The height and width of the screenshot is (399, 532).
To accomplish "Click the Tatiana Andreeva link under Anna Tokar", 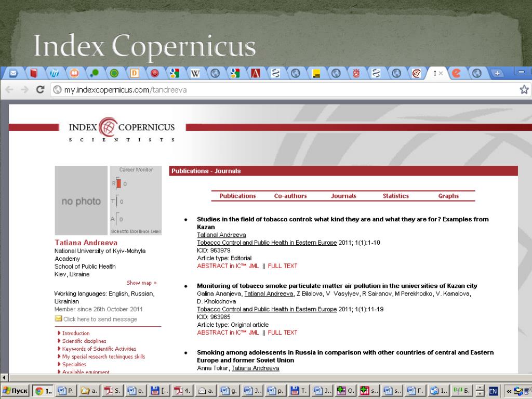I will pyautogui.click(x=255, y=368).
